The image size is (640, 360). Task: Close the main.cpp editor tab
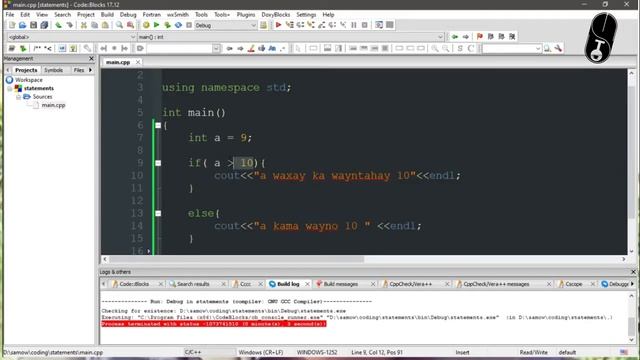tap(138, 62)
